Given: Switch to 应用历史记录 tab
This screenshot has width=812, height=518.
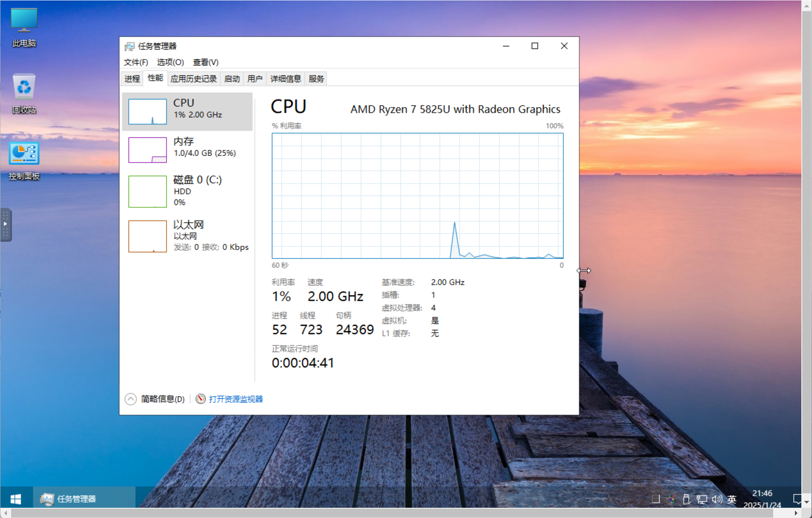Looking at the screenshot, I should pos(193,78).
